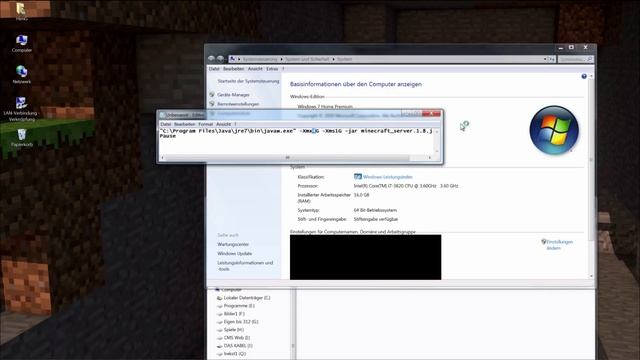Open Ansicht menu in the System window
640x360 pixels.
[x=255, y=69]
